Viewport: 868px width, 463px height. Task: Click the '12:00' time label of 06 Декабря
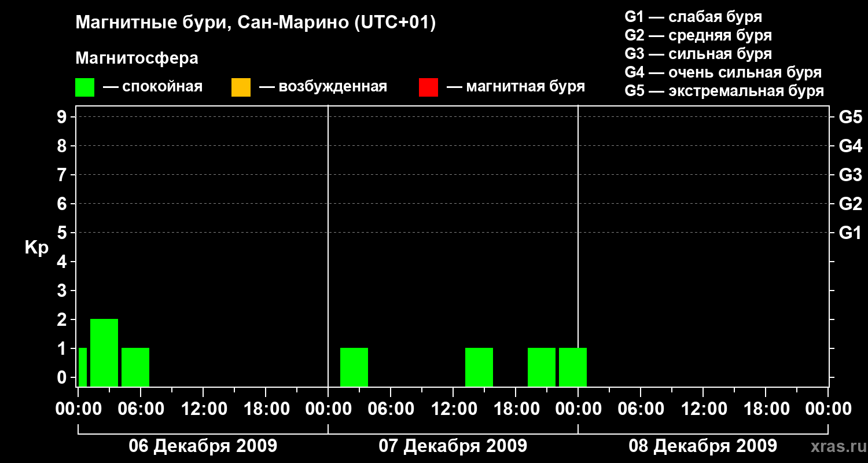203,409
